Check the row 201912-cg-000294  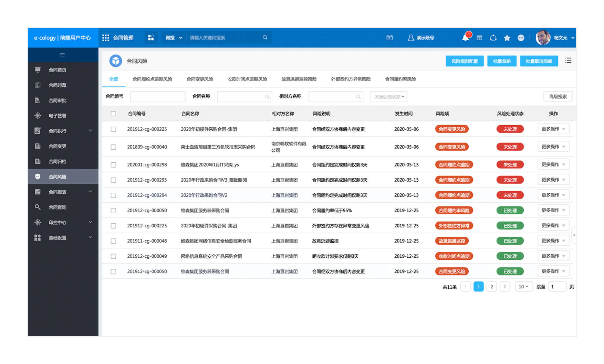pyautogui.click(x=113, y=195)
